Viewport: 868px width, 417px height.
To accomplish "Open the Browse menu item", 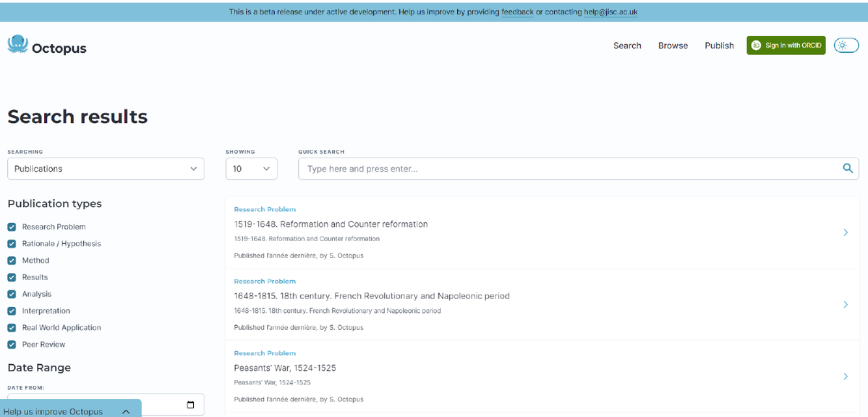I will pos(673,46).
